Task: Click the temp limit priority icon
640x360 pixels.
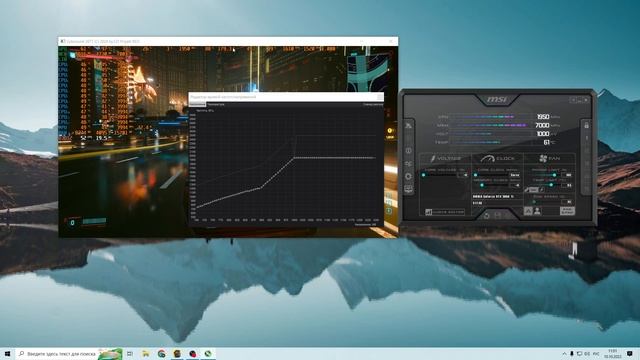Action: [542, 190]
